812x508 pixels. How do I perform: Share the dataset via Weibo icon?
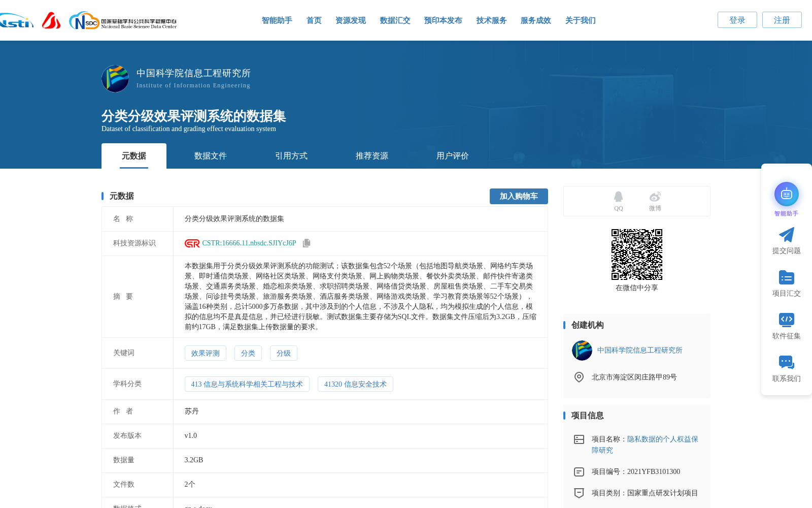click(x=655, y=197)
